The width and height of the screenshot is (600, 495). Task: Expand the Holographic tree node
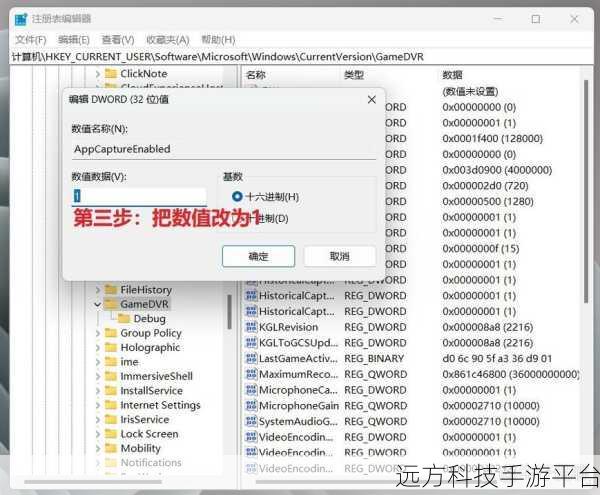point(98,347)
